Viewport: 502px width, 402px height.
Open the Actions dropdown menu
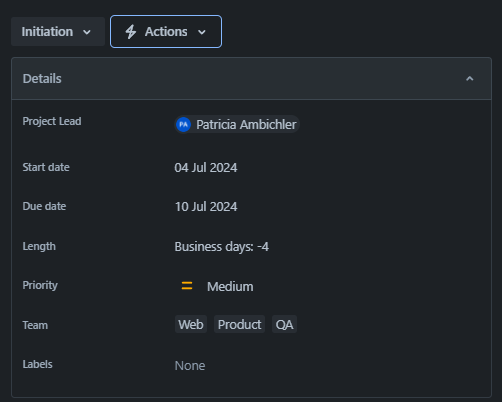click(166, 32)
